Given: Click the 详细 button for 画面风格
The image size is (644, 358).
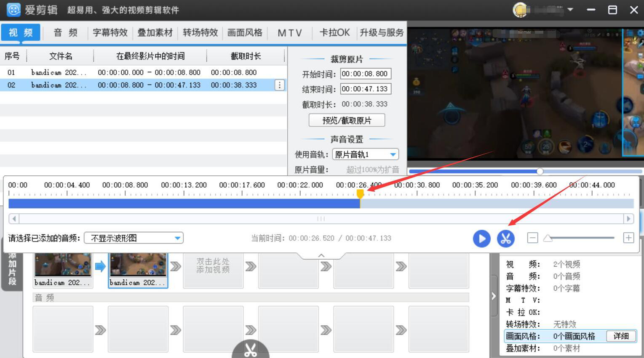Looking at the screenshot, I should click(621, 336).
